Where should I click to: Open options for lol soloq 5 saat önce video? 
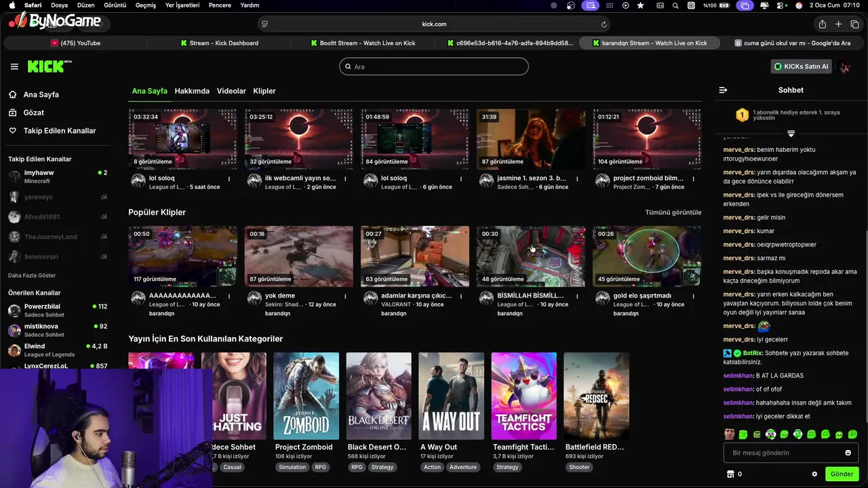click(x=229, y=179)
